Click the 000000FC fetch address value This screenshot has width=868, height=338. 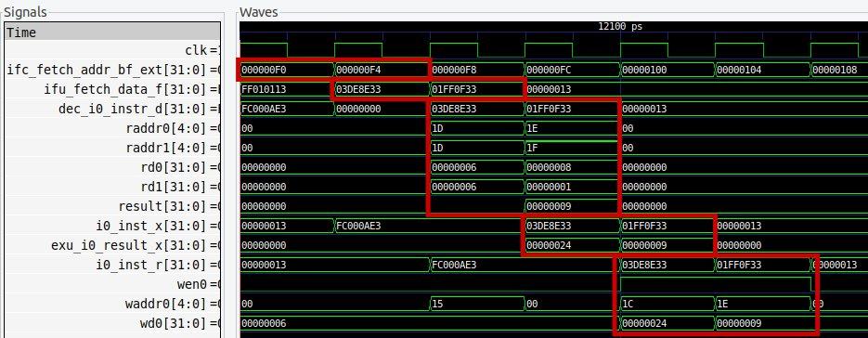point(550,70)
